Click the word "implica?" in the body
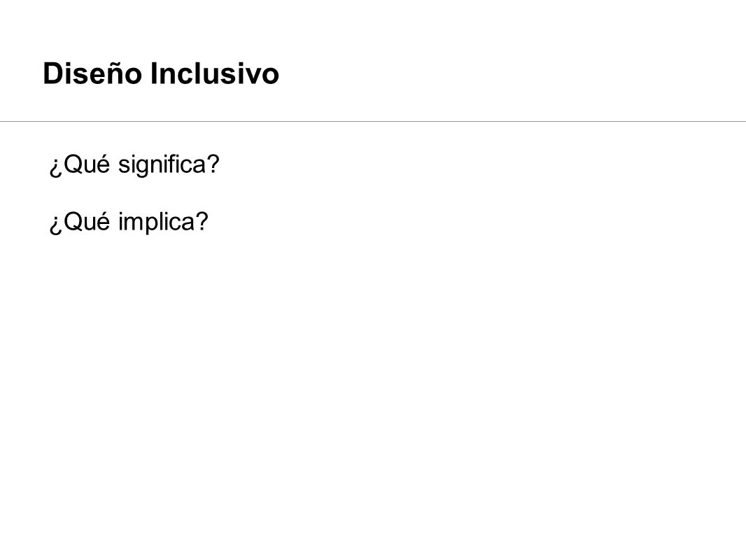This screenshot has width=746, height=560. 163,222
